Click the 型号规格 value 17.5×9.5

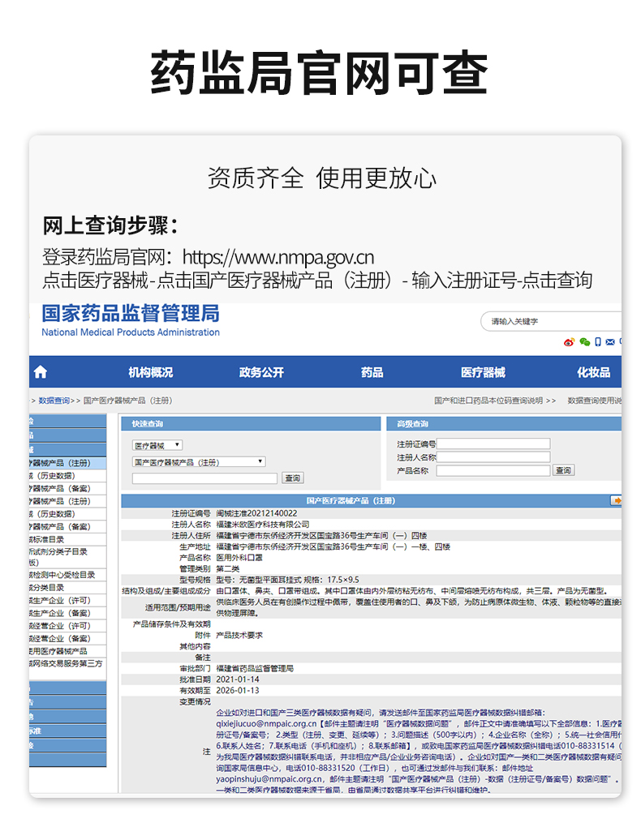343,580
